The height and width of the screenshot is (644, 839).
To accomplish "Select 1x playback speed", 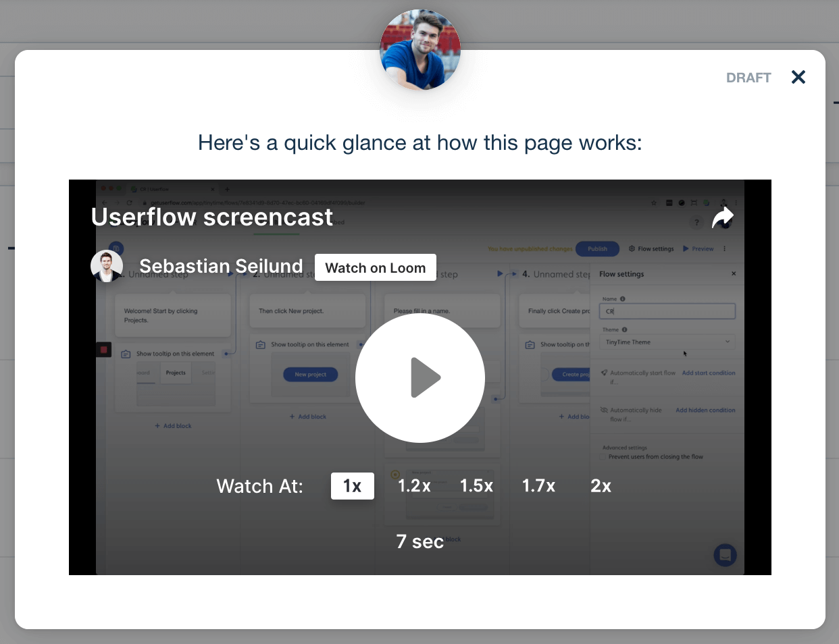I will pos(353,486).
